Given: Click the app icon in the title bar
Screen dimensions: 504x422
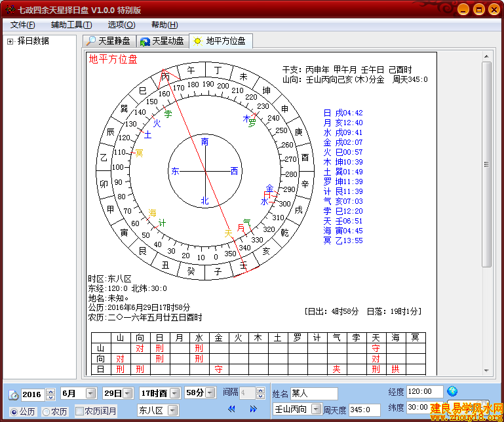Looking at the screenshot, I should (x=10, y=10).
